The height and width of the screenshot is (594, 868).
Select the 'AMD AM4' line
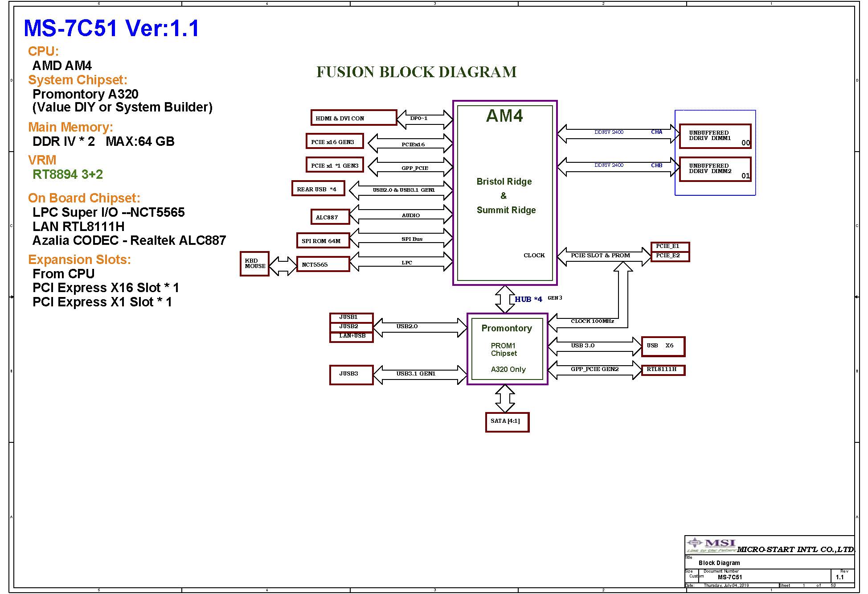pos(62,66)
